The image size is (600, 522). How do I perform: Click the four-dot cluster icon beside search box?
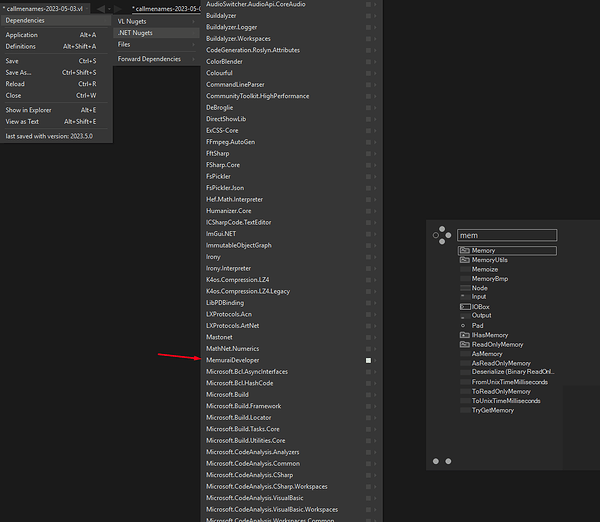tap(442, 235)
